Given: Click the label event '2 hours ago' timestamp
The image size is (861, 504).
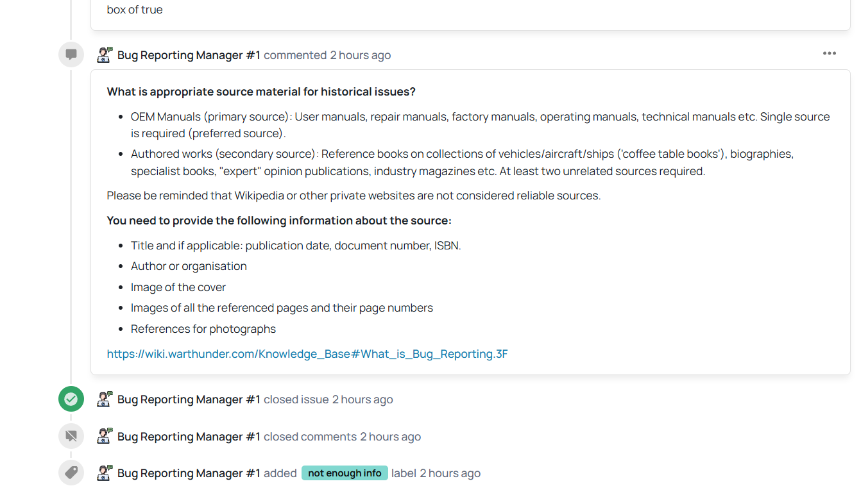Looking at the screenshot, I should [450, 473].
